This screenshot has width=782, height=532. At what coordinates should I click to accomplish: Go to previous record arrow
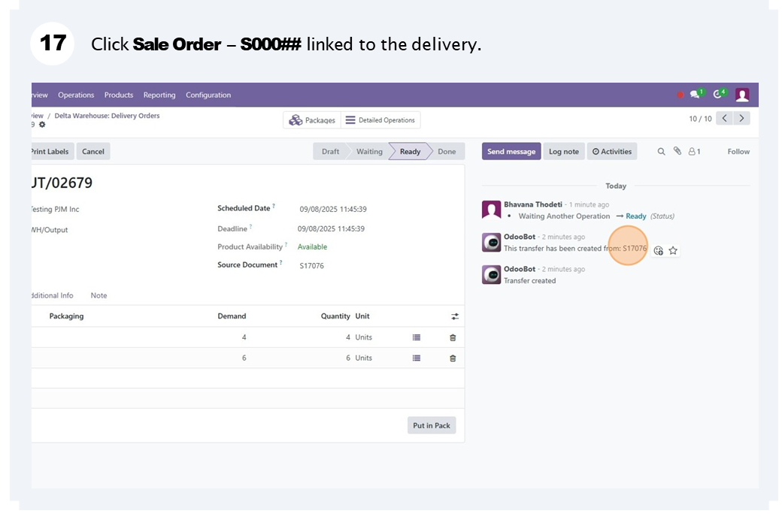pos(725,119)
